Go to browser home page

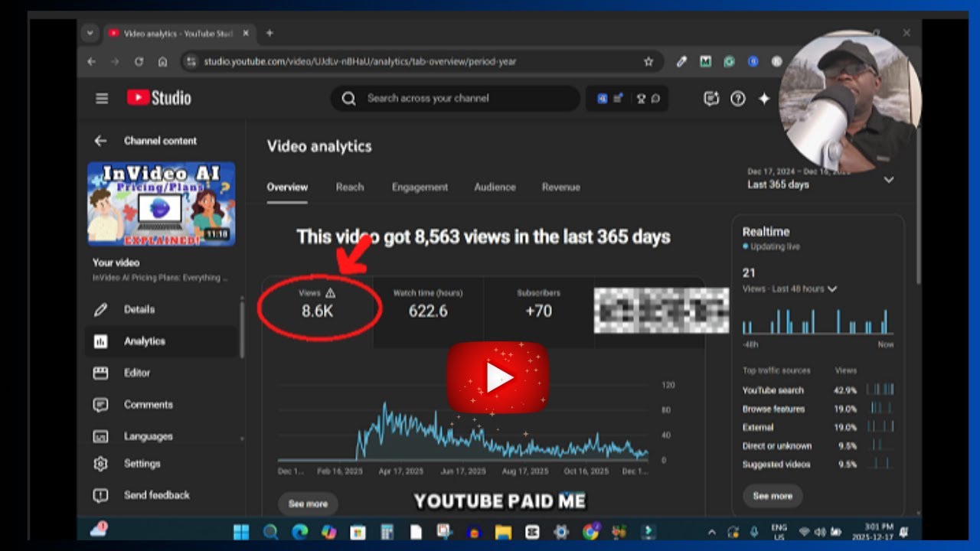click(x=162, y=61)
